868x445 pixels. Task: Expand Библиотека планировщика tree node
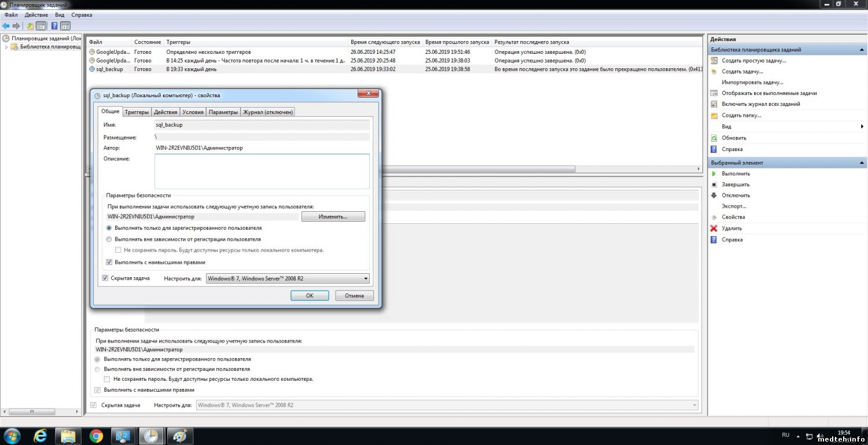[x=7, y=47]
